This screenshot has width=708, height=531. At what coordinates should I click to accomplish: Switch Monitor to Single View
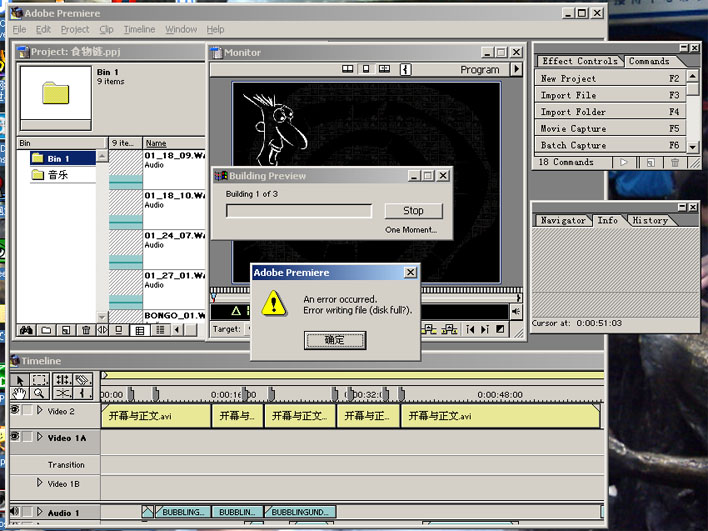[366, 69]
